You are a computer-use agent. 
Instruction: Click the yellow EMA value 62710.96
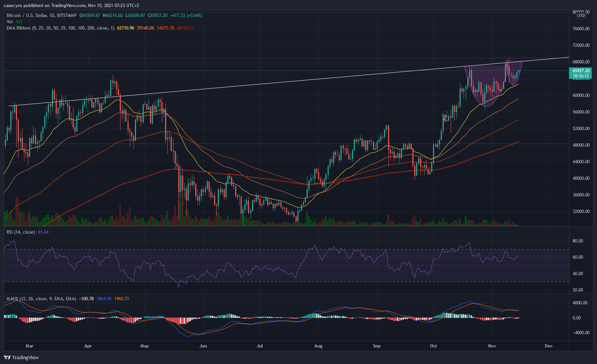[126, 28]
